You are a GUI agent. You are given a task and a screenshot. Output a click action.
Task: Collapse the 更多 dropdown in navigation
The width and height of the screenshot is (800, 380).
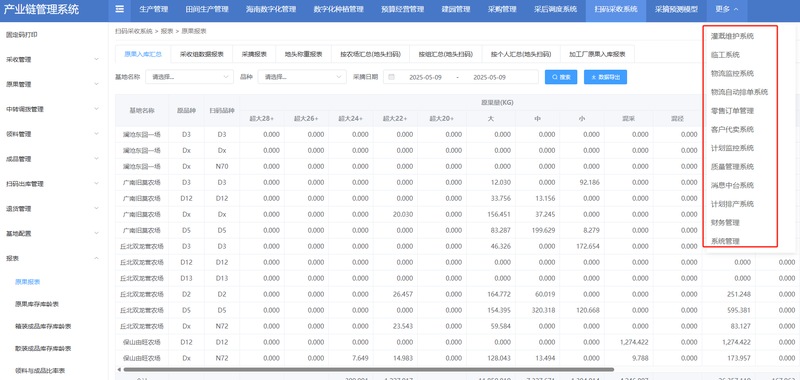pyautogui.click(x=727, y=9)
